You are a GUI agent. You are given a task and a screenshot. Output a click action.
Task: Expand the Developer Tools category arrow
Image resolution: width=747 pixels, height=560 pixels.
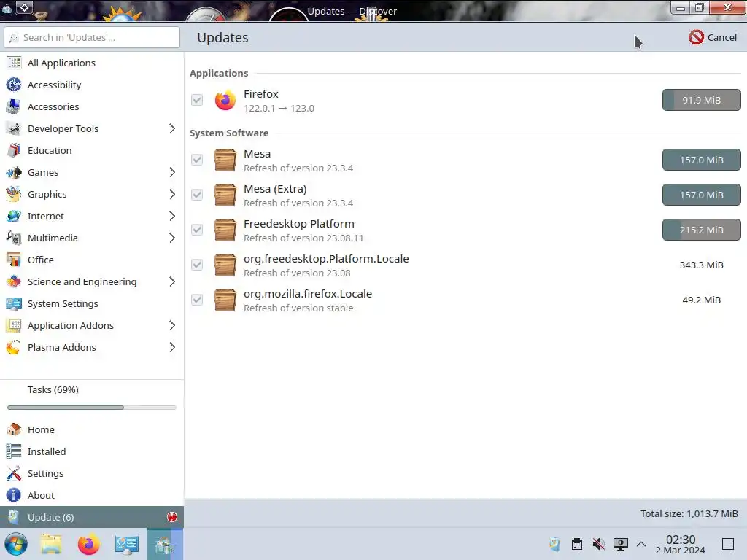172,128
